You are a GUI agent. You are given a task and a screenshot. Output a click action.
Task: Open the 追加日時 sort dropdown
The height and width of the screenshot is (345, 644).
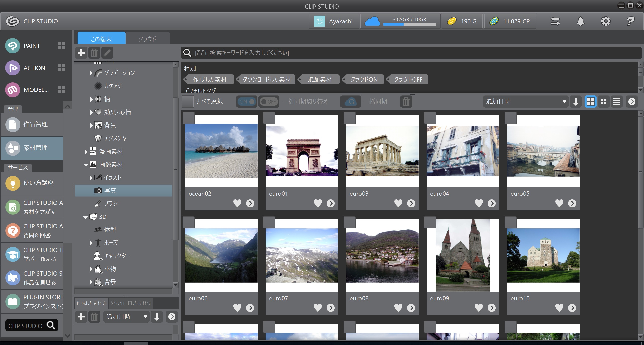click(x=526, y=102)
